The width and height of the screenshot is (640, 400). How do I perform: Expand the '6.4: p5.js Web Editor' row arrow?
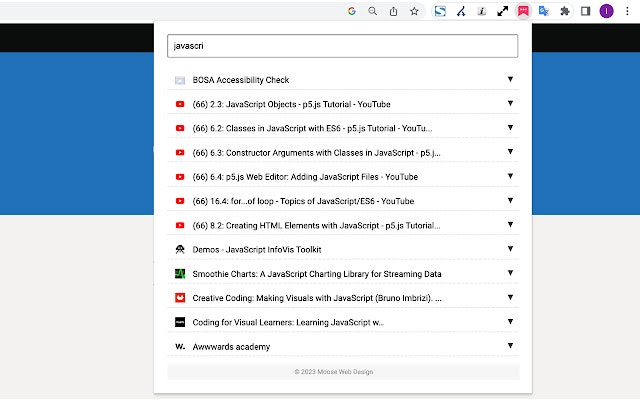tap(510, 176)
